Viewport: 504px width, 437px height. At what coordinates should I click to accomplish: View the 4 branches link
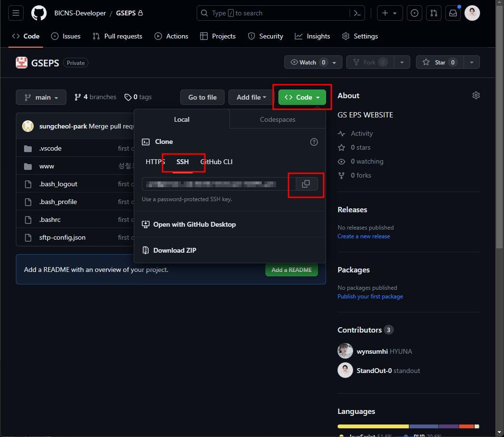coord(96,97)
